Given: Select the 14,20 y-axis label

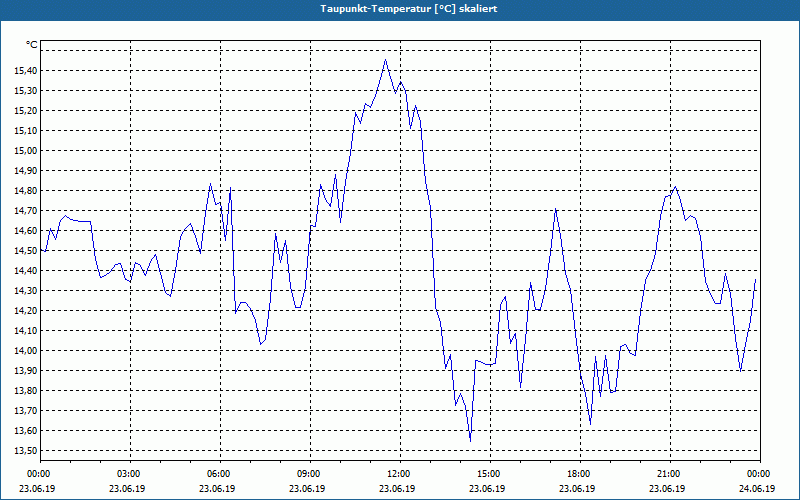Looking at the screenshot, I should [x=25, y=311].
